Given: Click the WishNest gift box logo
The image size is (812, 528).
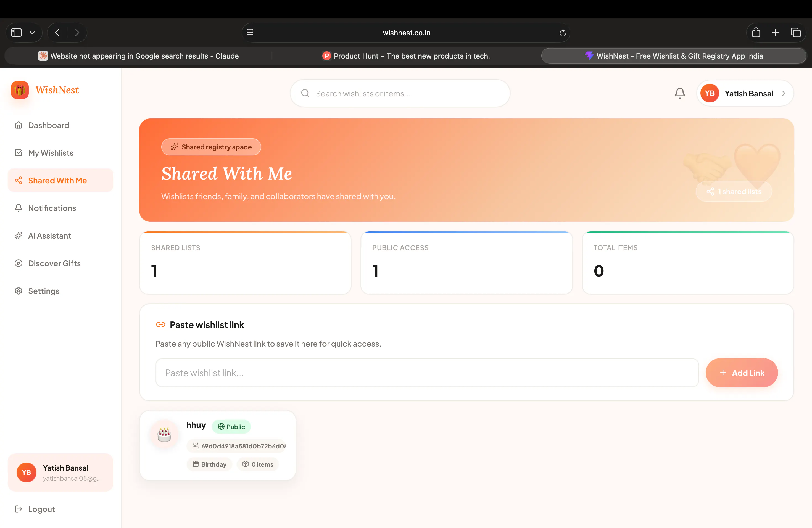Looking at the screenshot, I should (20, 90).
